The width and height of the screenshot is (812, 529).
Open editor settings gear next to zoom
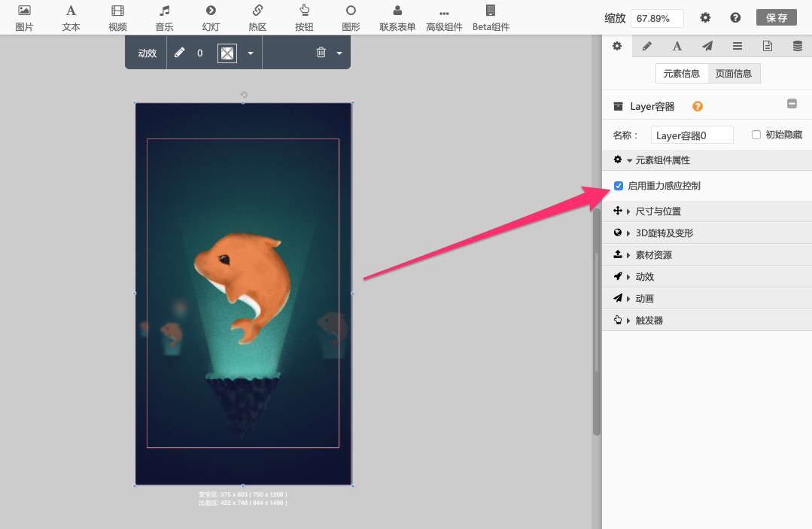point(705,17)
